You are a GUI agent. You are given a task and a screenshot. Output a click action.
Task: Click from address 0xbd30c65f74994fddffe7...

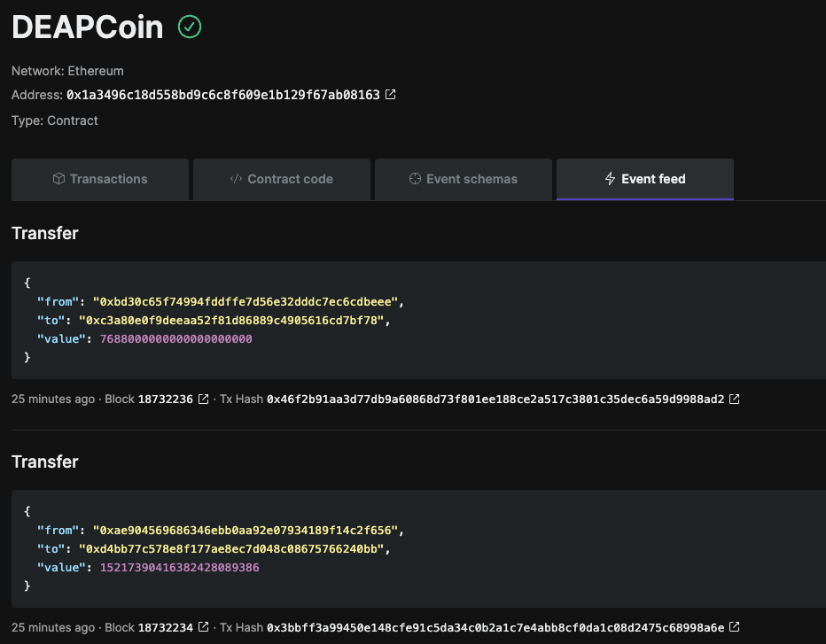pyautogui.click(x=245, y=302)
